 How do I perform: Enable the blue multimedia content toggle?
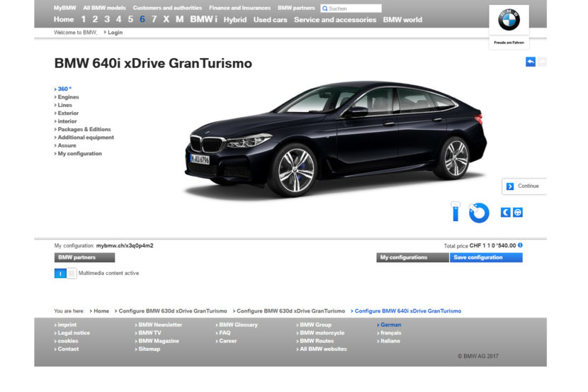[x=60, y=273]
